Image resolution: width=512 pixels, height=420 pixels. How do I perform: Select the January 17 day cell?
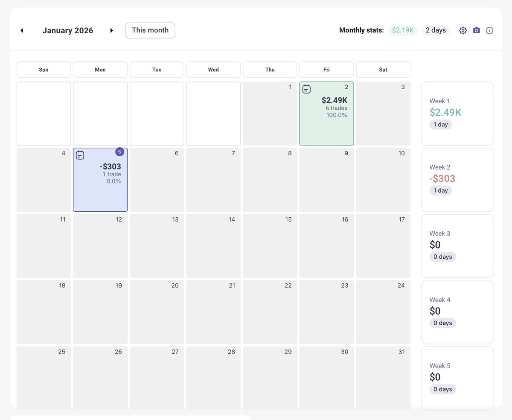point(383,246)
